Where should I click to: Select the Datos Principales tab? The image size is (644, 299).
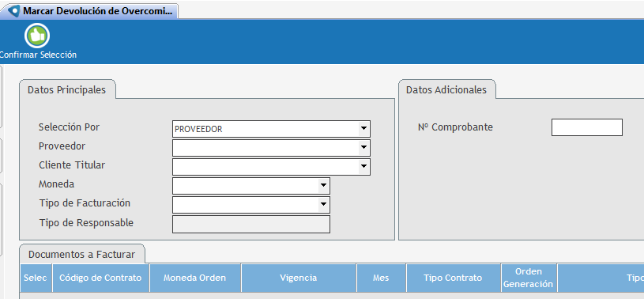click(67, 89)
